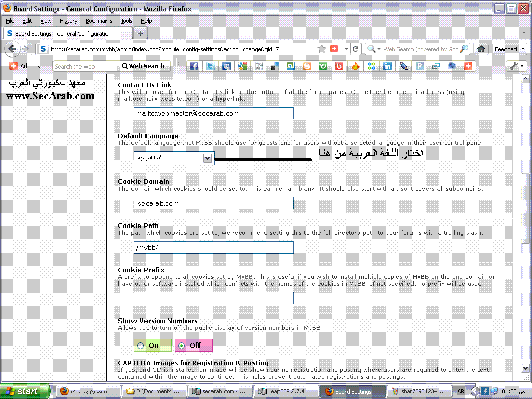
Task: Click the StumbleUpon share icon
Action: pyautogui.click(x=291, y=66)
